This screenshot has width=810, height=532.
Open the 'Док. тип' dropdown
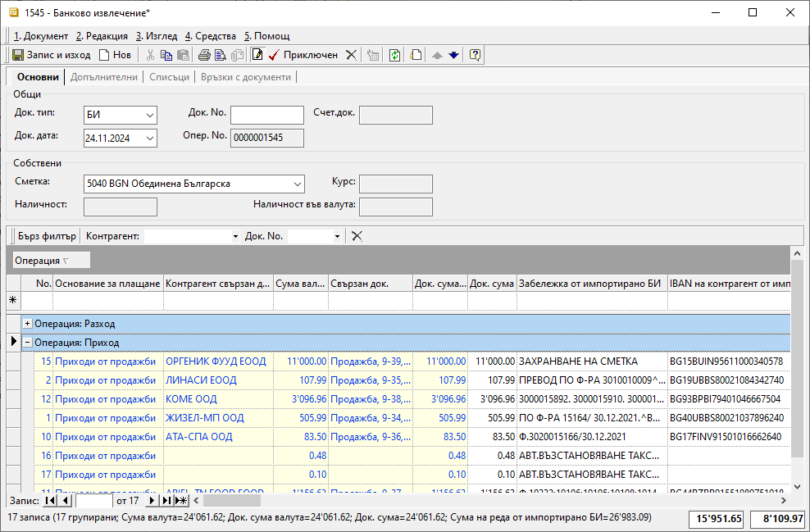pyautogui.click(x=149, y=116)
